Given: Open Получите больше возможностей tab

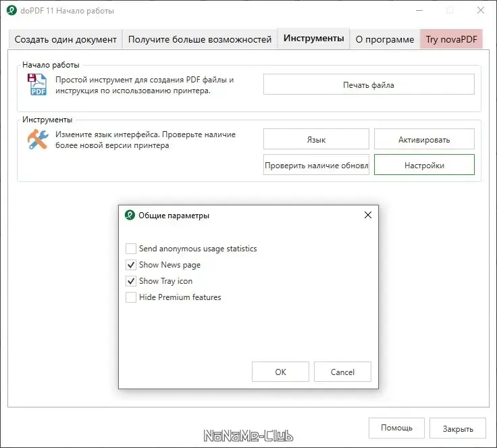Looking at the screenshot, I should (200, 39).
